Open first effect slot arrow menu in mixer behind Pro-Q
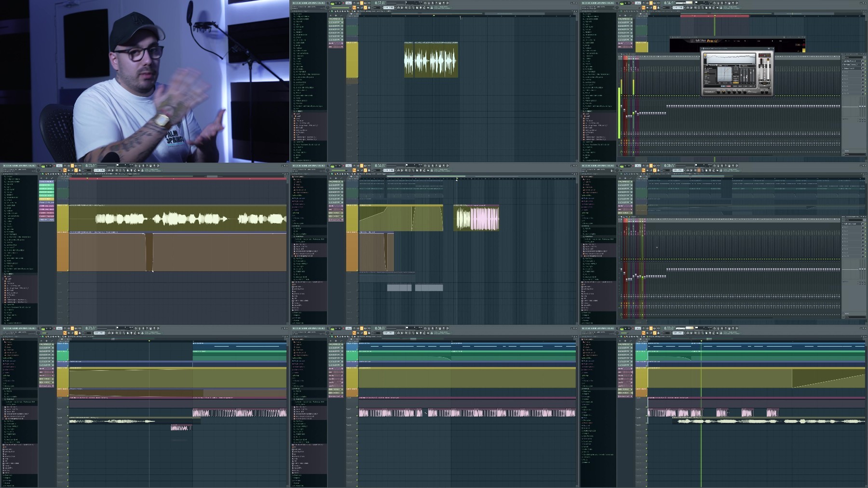Screen dimensions: 868x488 [843, 61]
